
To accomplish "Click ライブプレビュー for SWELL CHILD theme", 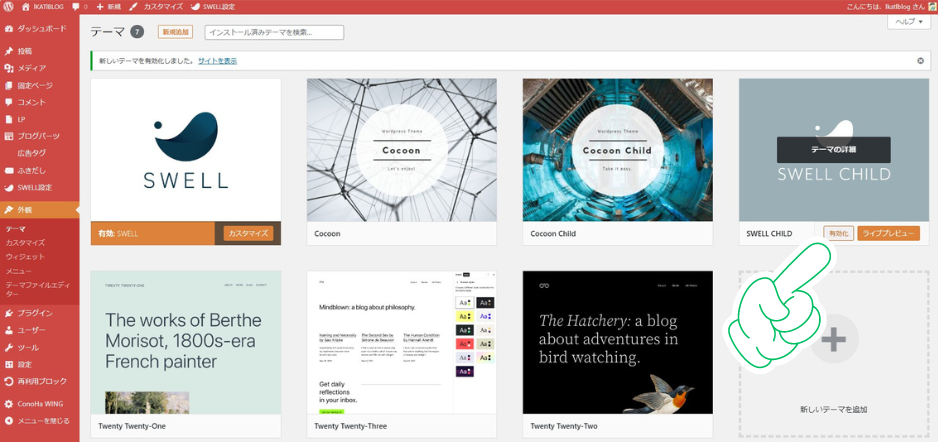I will pyautogui.click(x=888, y=233).
